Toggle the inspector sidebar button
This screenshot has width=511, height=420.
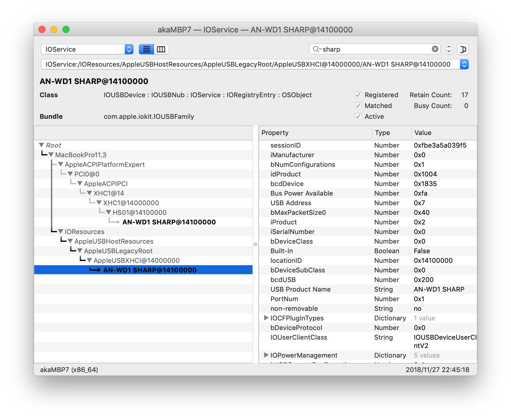coord(463,49)
